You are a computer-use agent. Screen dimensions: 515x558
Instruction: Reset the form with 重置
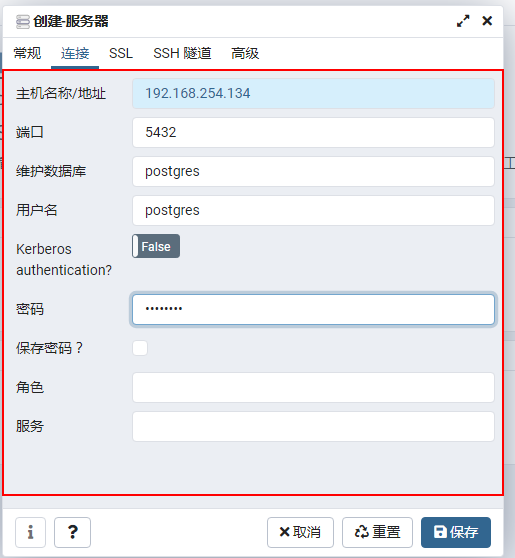[x=377, y=532]
